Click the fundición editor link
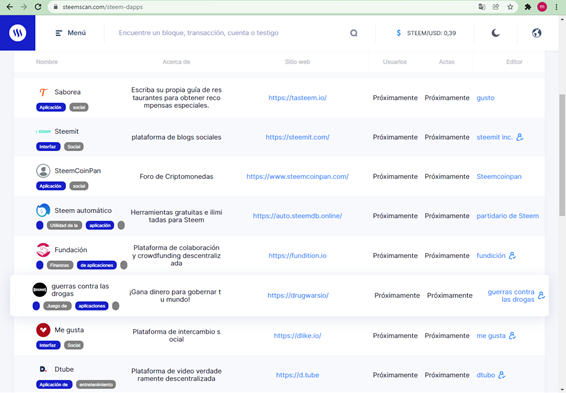 pos(491,256)
